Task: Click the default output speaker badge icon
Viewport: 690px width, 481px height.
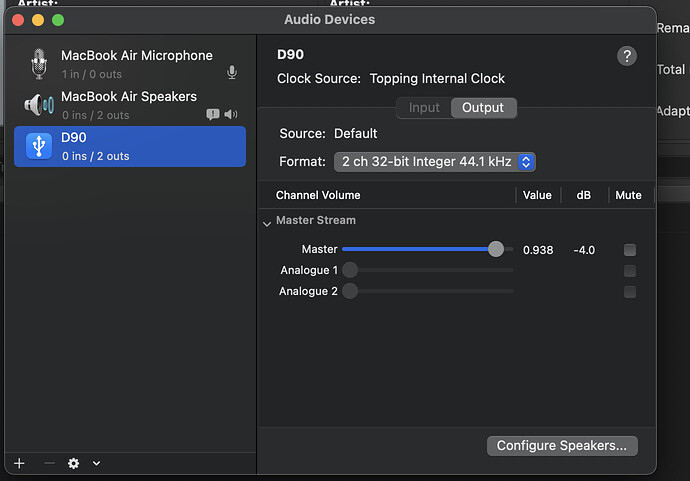Action: 231,114
